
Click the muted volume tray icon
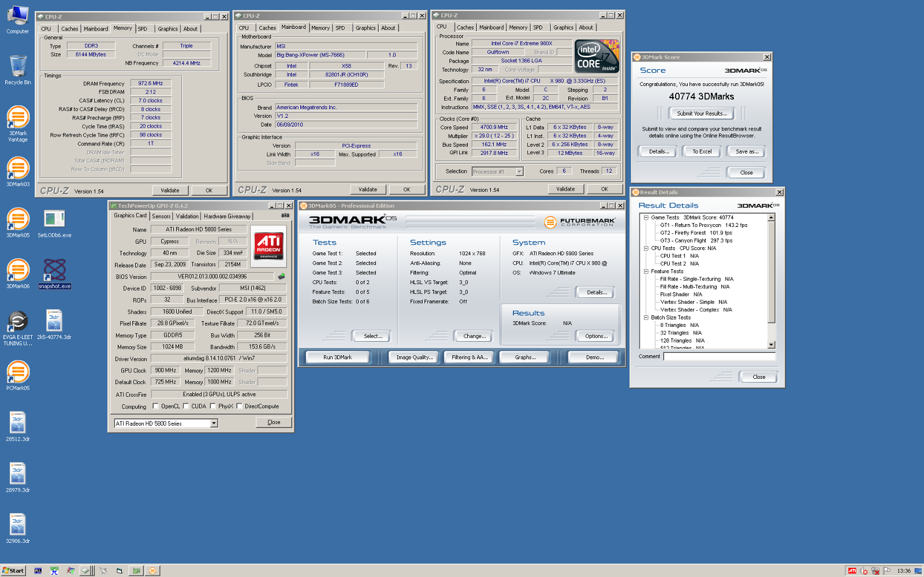click(864, 571)
